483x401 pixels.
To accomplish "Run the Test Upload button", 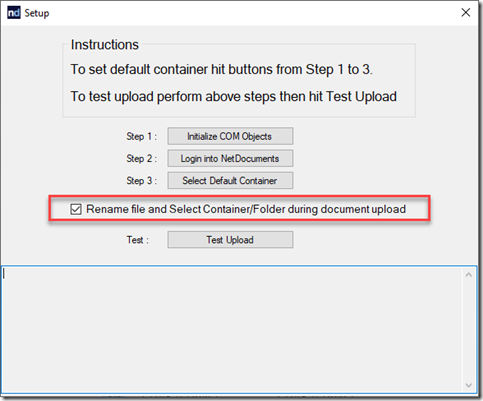I will (230, 240).
